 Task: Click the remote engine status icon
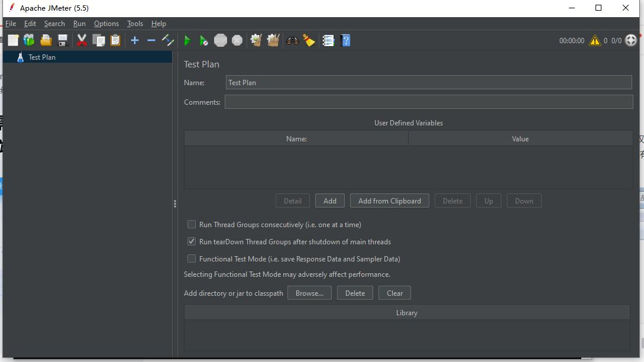[x=631, y=40]
